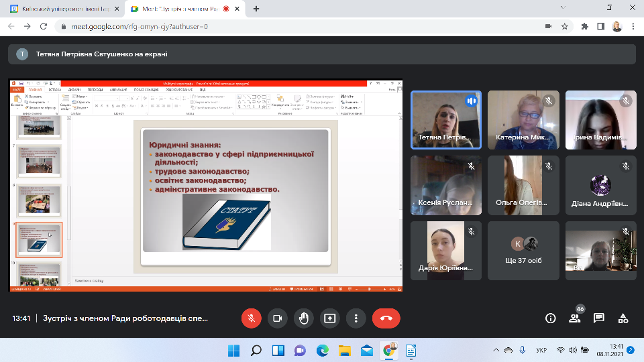Open the three-dot more options menu in Meet
Viewport: 644px width, 362px height.
coord(356,318)
